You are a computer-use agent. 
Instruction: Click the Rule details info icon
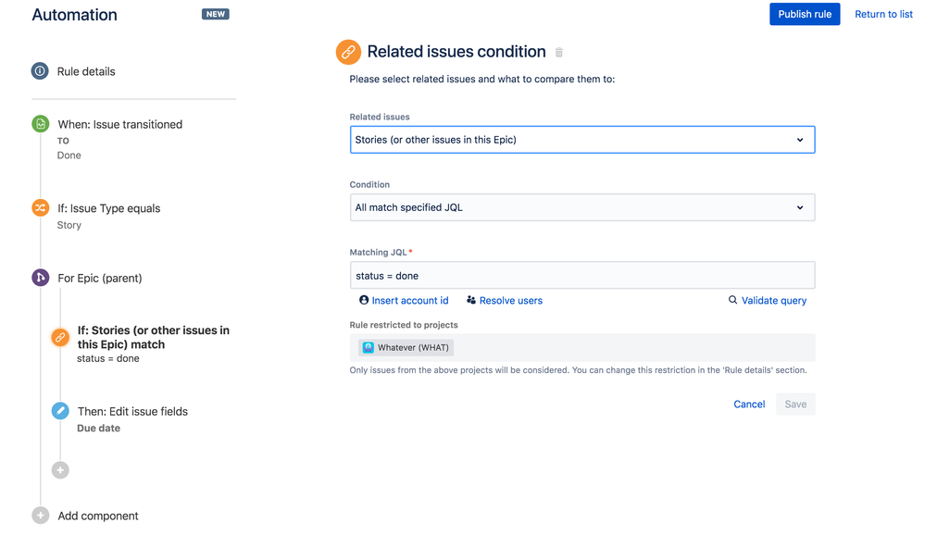pyautogui.click(x=40, y=71)
